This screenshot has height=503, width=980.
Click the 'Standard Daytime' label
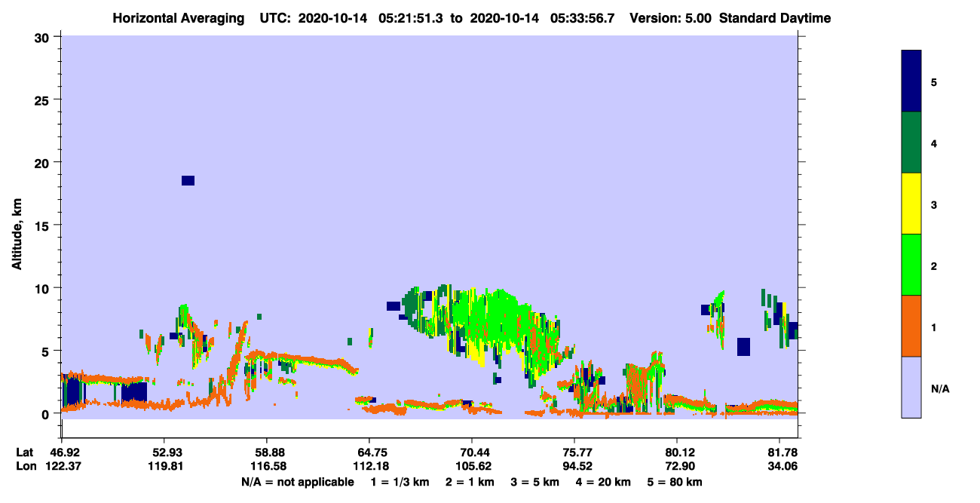[x=775, y=18]
